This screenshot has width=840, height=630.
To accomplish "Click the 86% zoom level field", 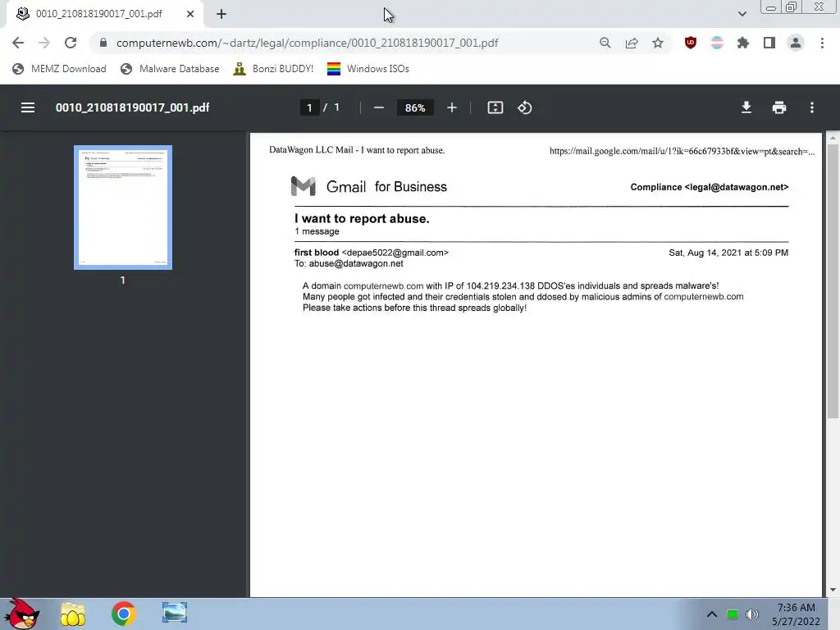I will tap(415, 107).
